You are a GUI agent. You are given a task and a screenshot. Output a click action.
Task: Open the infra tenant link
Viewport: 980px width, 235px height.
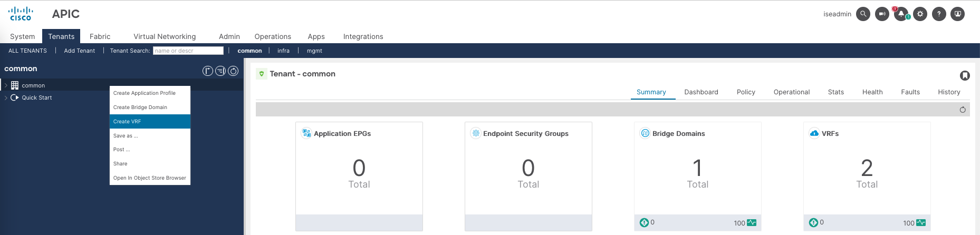pos(283,51)
